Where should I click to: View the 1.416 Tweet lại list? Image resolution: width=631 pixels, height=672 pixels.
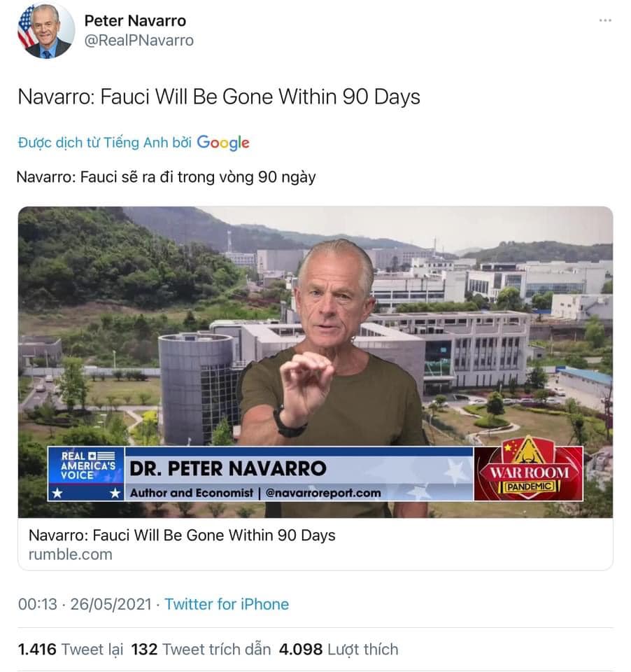coord(70,650)
